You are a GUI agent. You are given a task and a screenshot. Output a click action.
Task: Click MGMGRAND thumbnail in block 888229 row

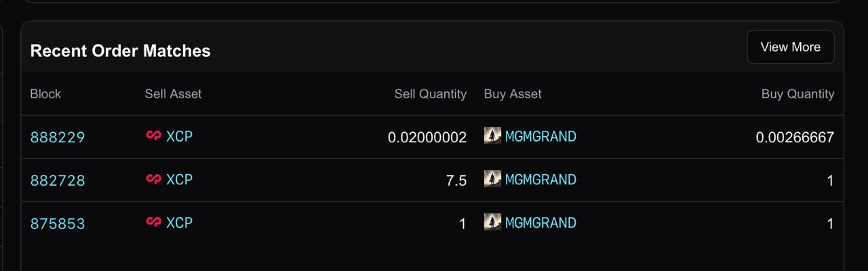pos(492,135)
